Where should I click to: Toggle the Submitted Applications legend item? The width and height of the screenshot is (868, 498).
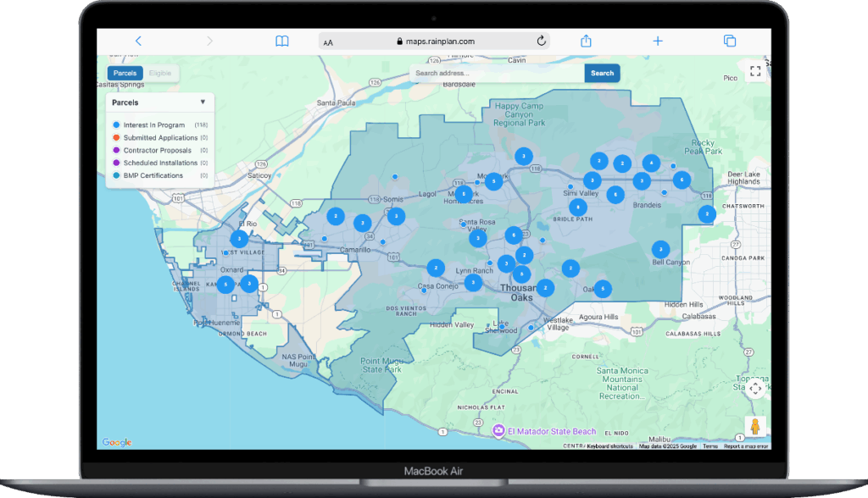160,138
